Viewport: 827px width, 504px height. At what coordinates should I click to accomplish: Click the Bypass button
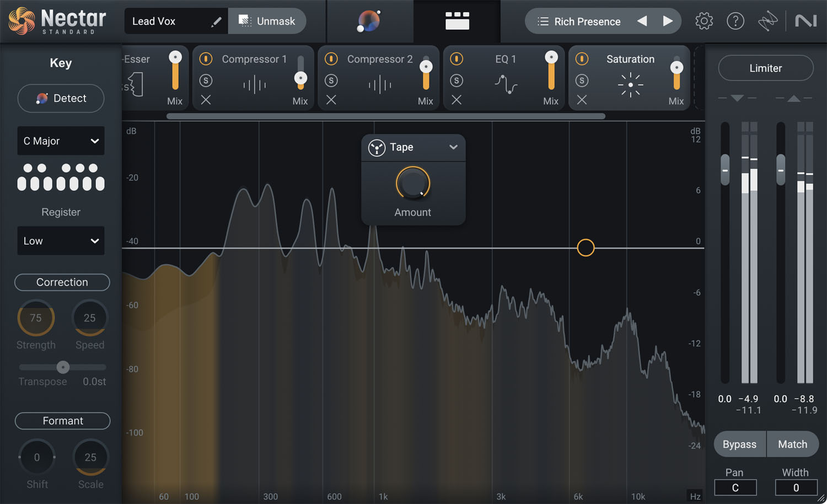point(739,444)
